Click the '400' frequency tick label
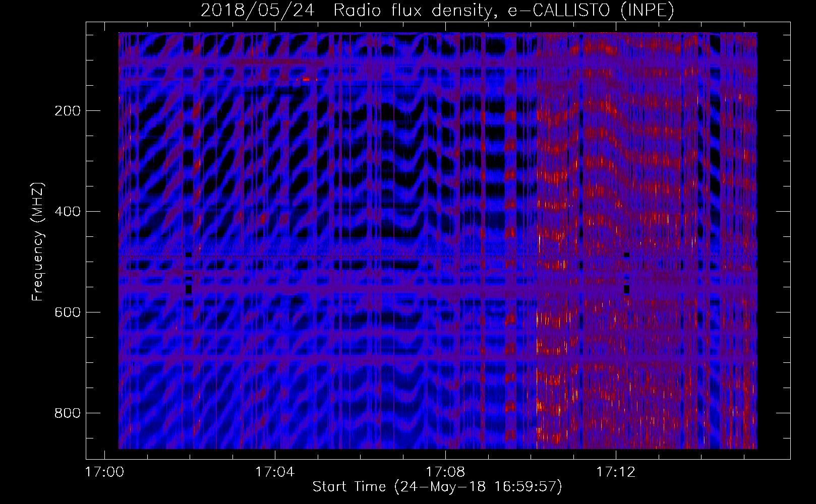The width and height of the screenshot is (816, 504). [68, 212]
